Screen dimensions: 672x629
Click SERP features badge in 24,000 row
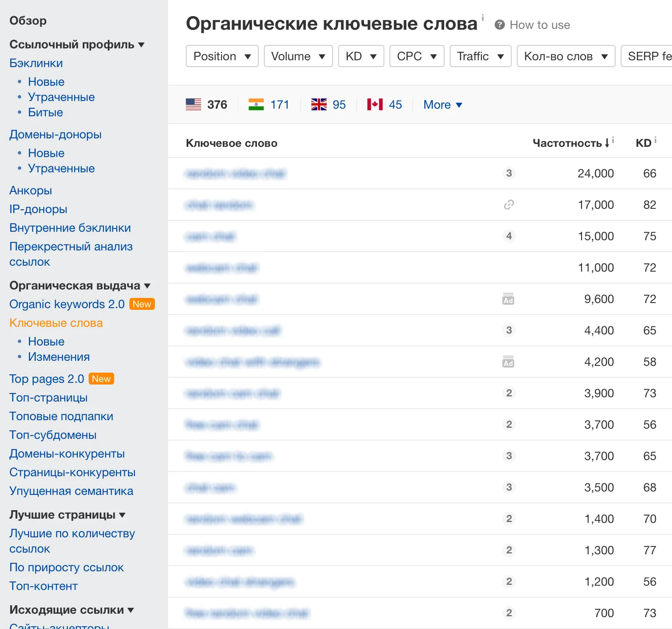[509, 173]
